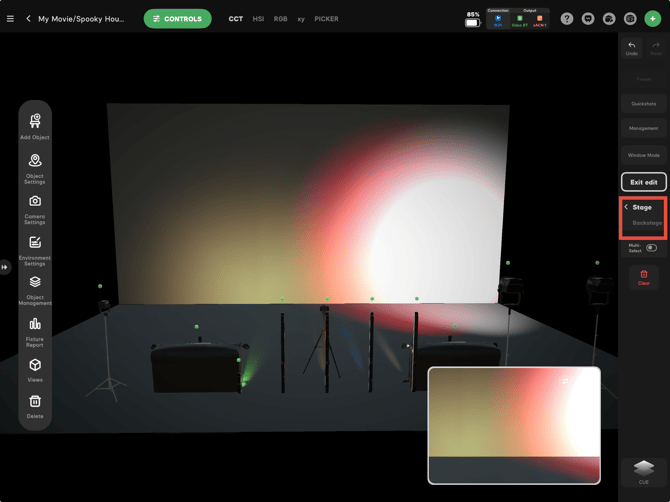The height and width of the screenshot is (502, 670).
Task: Switch to the HSI color mode tab
Action: pyautogui.click(x=258, y=19)
